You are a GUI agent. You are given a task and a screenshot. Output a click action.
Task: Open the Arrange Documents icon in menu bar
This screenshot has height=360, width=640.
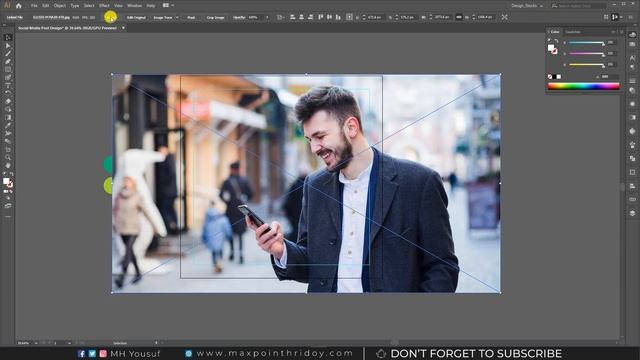click(x=166, y=6)
